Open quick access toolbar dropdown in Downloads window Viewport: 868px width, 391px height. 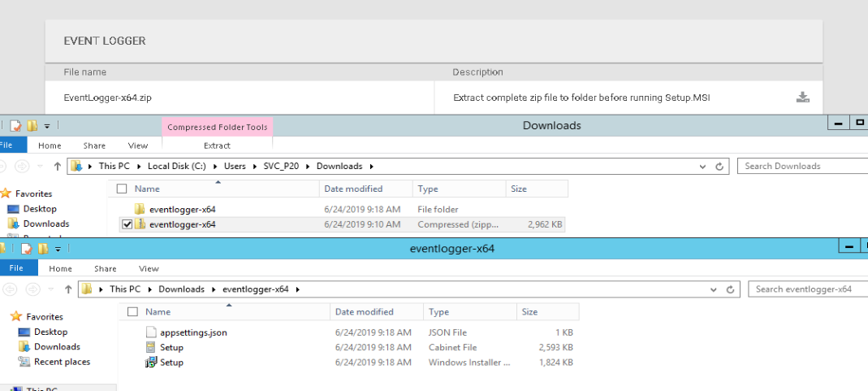[47, 126]
